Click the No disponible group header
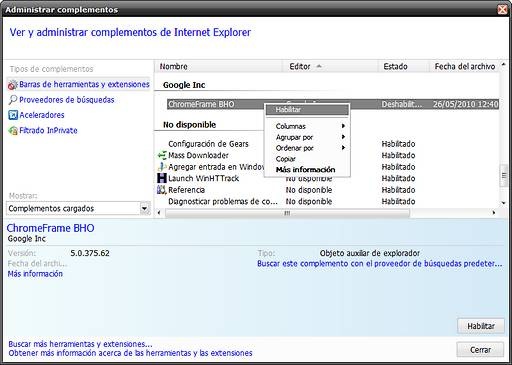The width and height of the screenshot is (512, 365). [189, 125]
